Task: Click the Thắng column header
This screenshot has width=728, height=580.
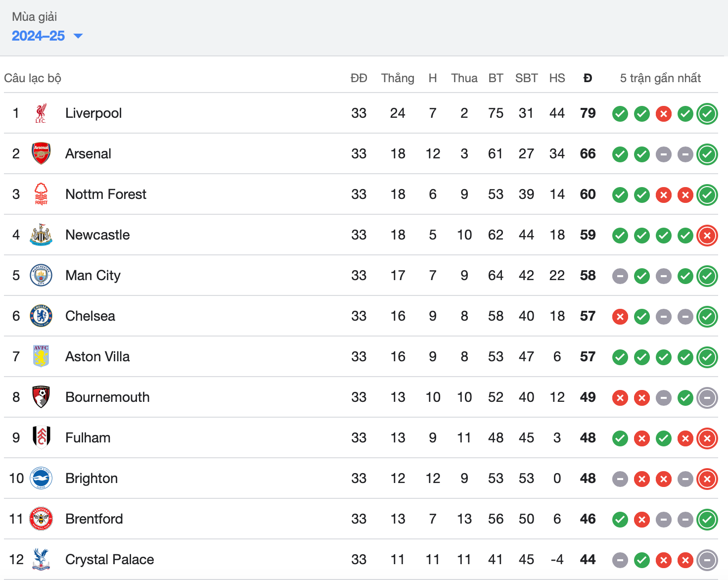Action: 398,78
